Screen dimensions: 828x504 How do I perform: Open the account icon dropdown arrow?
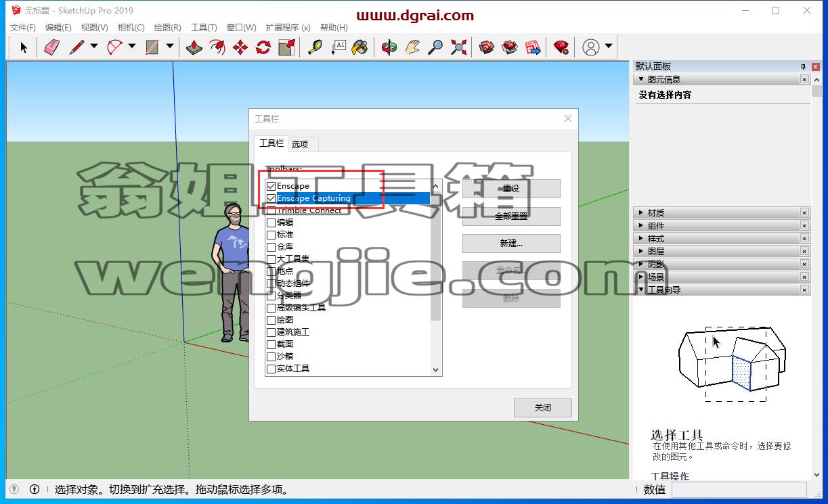click(609, 47)
